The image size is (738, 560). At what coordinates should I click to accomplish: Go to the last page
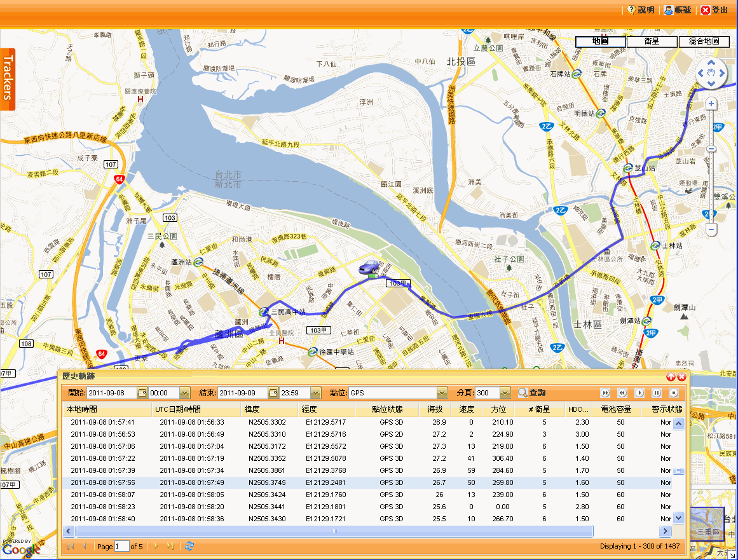click(170, 547)
